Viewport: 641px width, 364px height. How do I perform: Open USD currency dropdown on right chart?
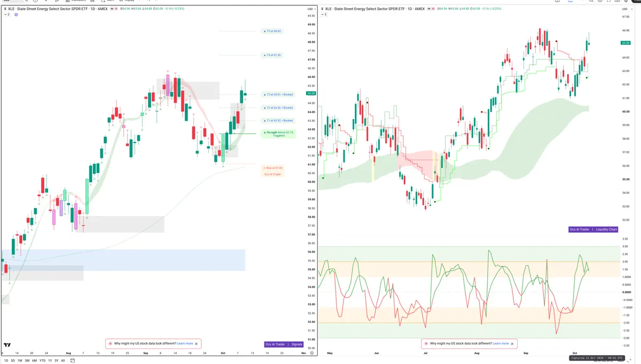pyautogui.click(x=626, y=9)
